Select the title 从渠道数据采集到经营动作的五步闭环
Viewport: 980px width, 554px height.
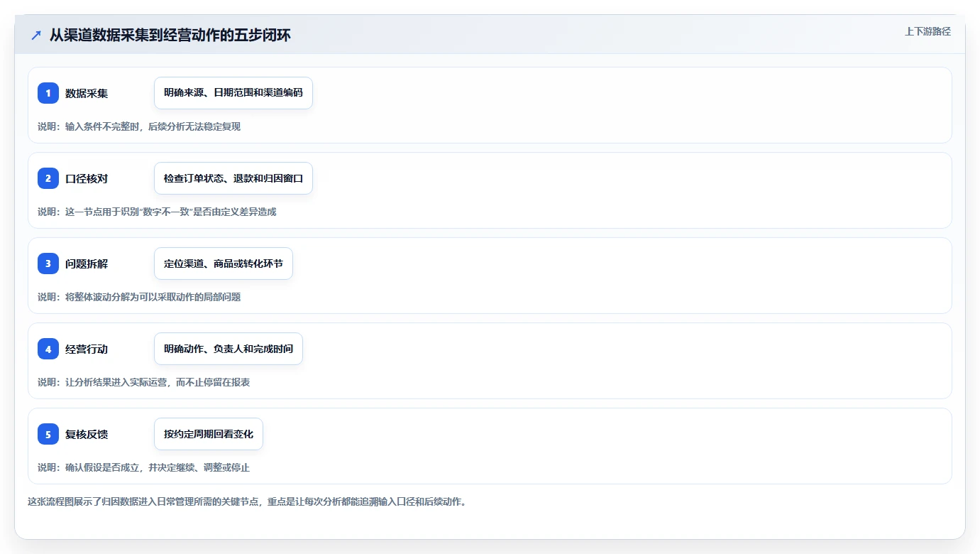tap(170, 36)
